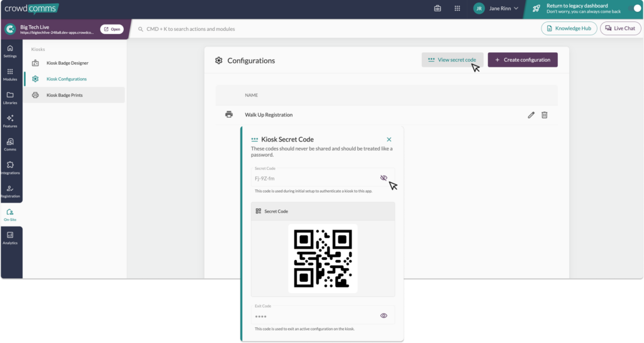Select Analytics in the left sidebar
Screen dimensions: 644x343
(10, 238)
